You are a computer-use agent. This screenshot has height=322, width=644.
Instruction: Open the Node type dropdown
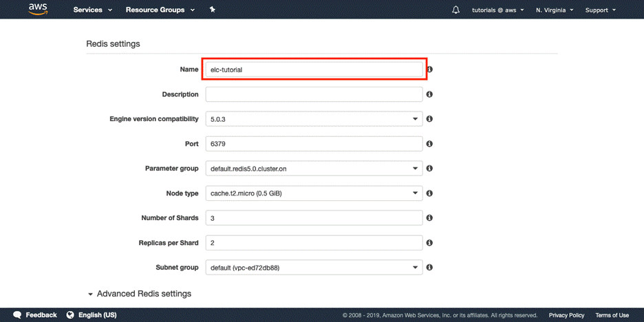coord(314,193)
